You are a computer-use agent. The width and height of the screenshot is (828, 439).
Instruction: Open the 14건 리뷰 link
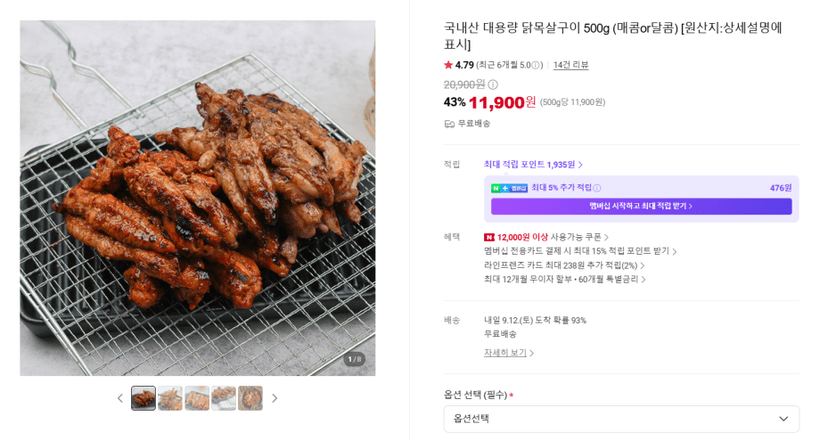click(x=571, y=65)
